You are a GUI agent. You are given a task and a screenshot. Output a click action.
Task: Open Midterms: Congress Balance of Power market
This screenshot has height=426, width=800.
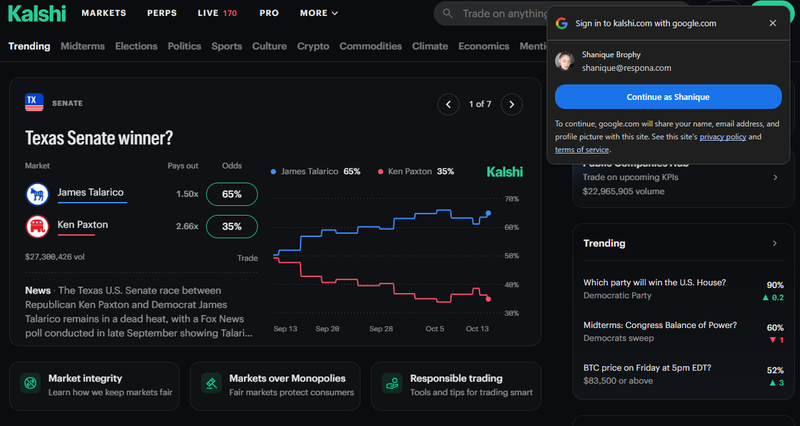(x=683, y=332)
